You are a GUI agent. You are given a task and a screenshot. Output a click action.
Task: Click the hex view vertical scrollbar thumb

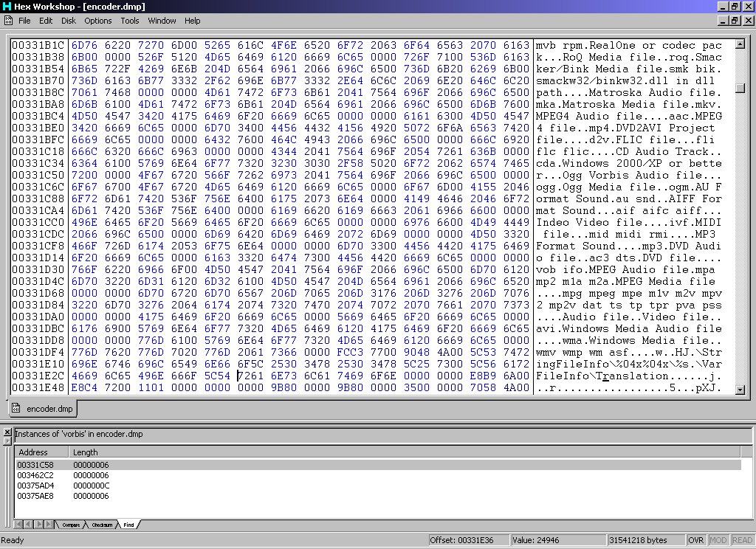[740, 88]
